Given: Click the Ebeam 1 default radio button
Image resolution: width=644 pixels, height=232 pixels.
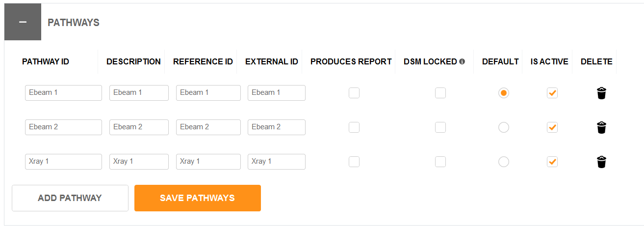Looking at the screenshot, I should [503, 93].
